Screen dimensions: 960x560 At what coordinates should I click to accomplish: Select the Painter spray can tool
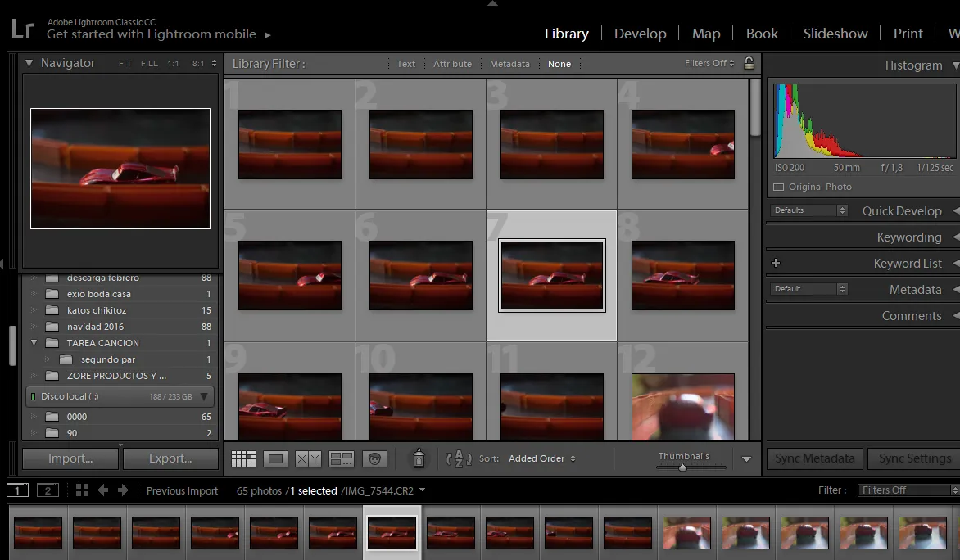(x=419, y=458)
